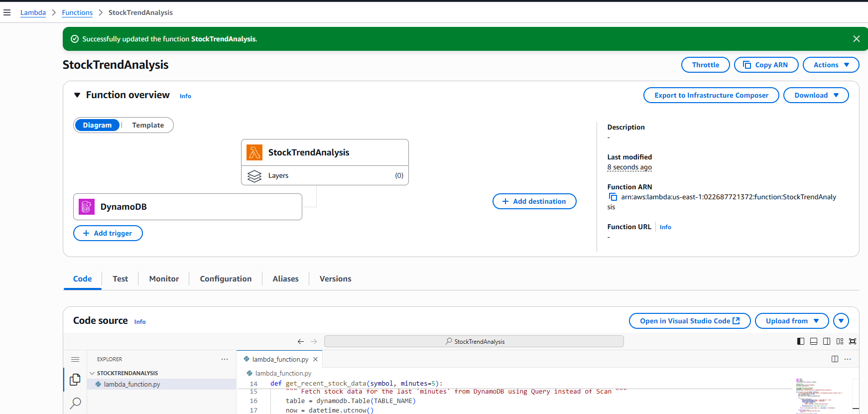This screenshot has height=414, width=868.
Task: Expand the round code source options arrow
Action: [841, 321]
